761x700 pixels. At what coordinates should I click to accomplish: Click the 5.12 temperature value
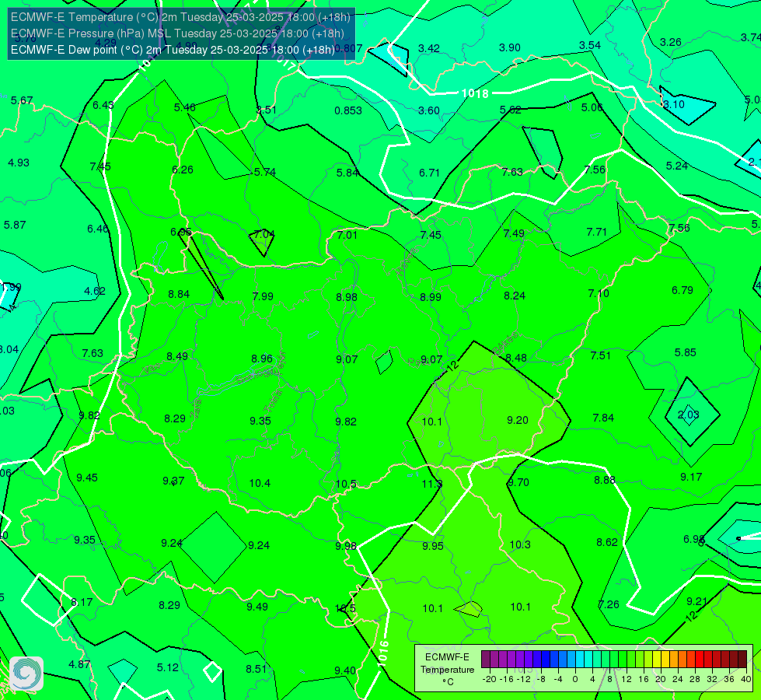pyautogui.click(x=168, y=668)
